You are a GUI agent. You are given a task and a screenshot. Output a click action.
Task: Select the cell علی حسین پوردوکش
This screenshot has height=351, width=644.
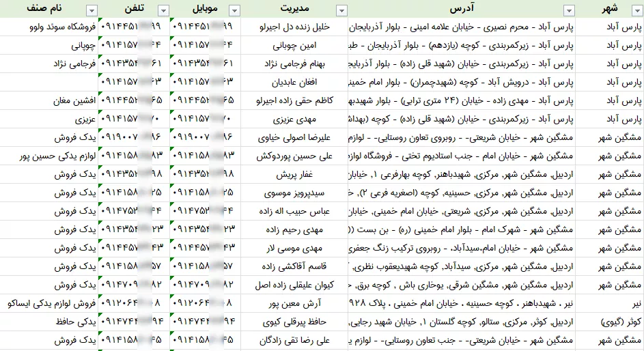pos(294,156)
